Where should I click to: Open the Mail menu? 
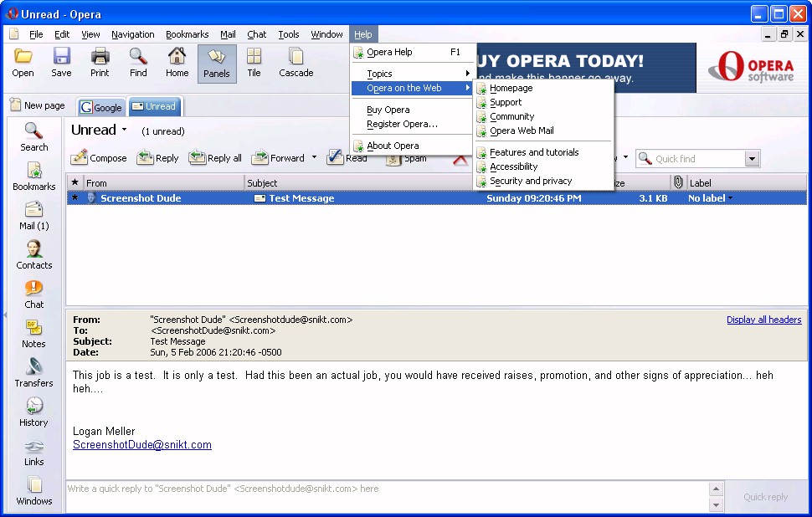(x=228, y=34)
